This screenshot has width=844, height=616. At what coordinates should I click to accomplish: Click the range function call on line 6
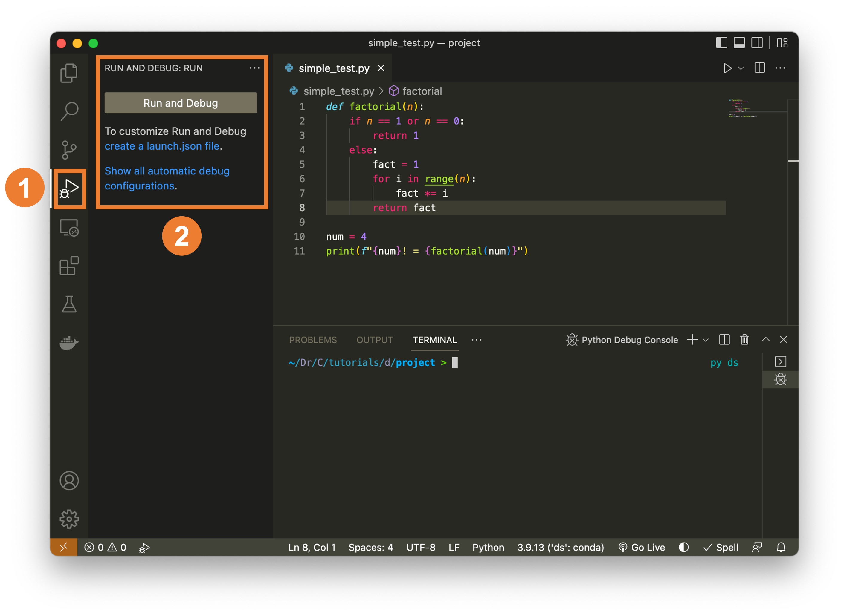[x=439, y=179]
